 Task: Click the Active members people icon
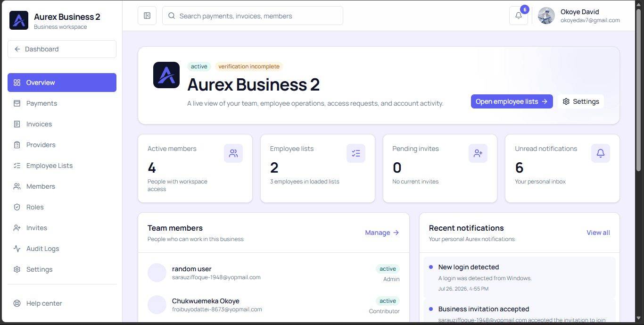[x=233, y=153]
